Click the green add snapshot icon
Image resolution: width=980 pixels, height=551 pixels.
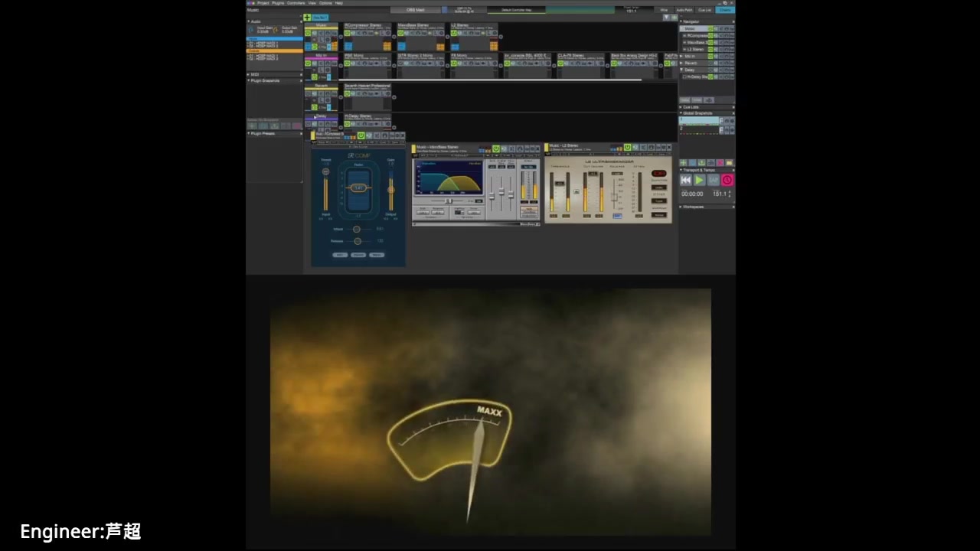[683, 163]
